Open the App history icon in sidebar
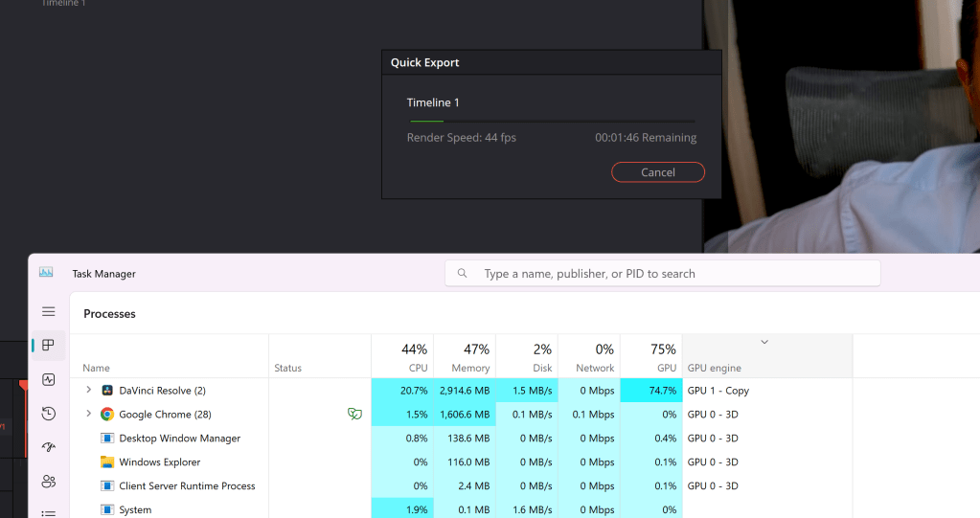 click(48, 414)
